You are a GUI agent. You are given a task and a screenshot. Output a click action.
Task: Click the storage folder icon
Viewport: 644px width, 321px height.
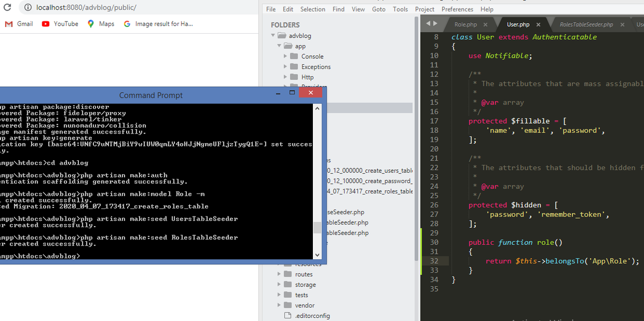[288, 285]
